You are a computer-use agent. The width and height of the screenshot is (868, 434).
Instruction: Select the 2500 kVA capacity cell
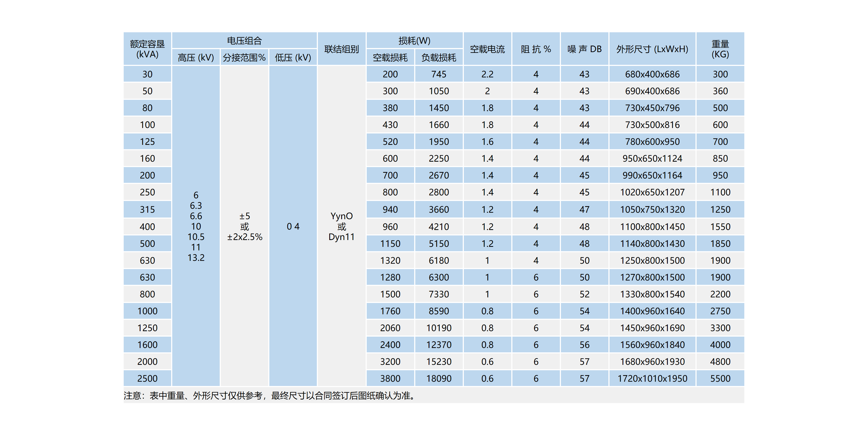coord(147,378)
